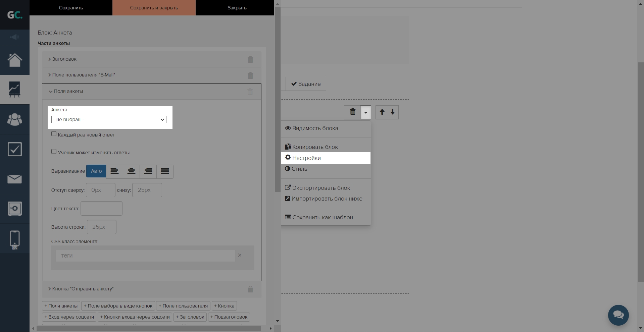This screenshot has height=332, width=644.
Task: Expand the 'Заголовок' section
Action: [x=64, y=59]
